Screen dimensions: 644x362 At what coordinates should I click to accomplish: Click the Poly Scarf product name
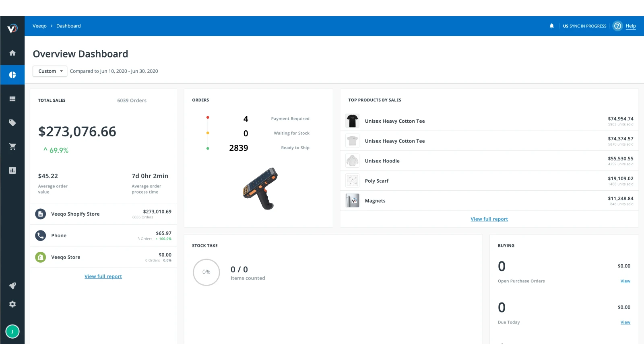(377, 181)
